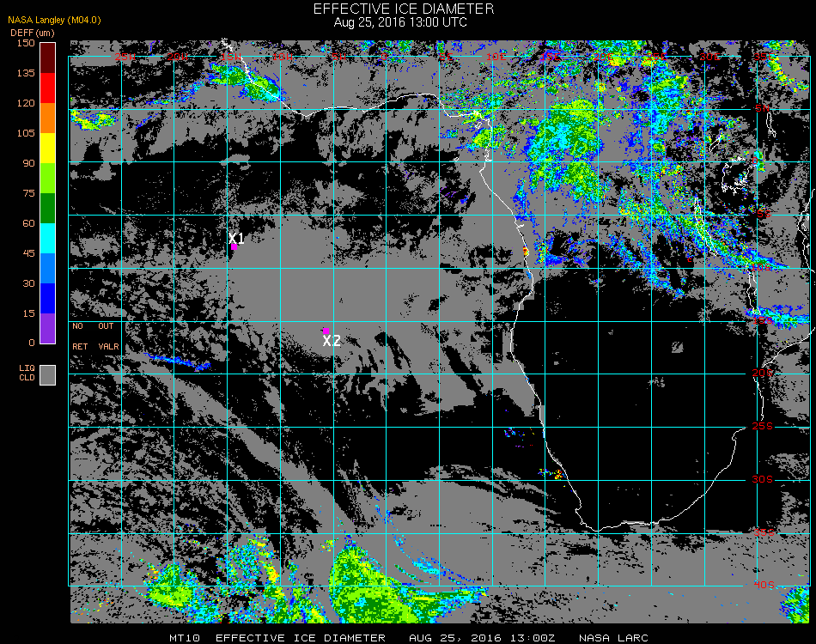The height and width of the screenshot is (644, 816).
Task: Pick the cyan 45-60 legend color segment
Action: tap(48, 238)
